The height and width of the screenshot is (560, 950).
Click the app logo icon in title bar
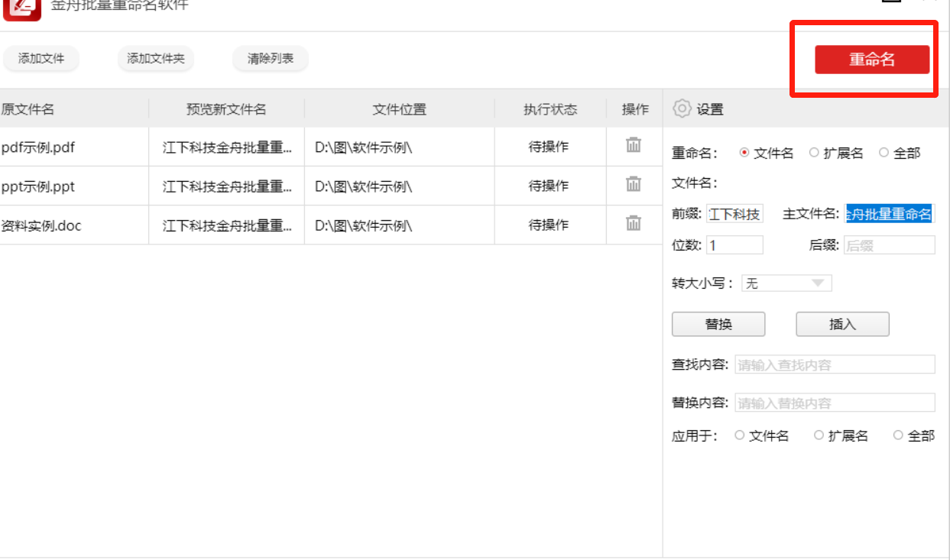21,8
